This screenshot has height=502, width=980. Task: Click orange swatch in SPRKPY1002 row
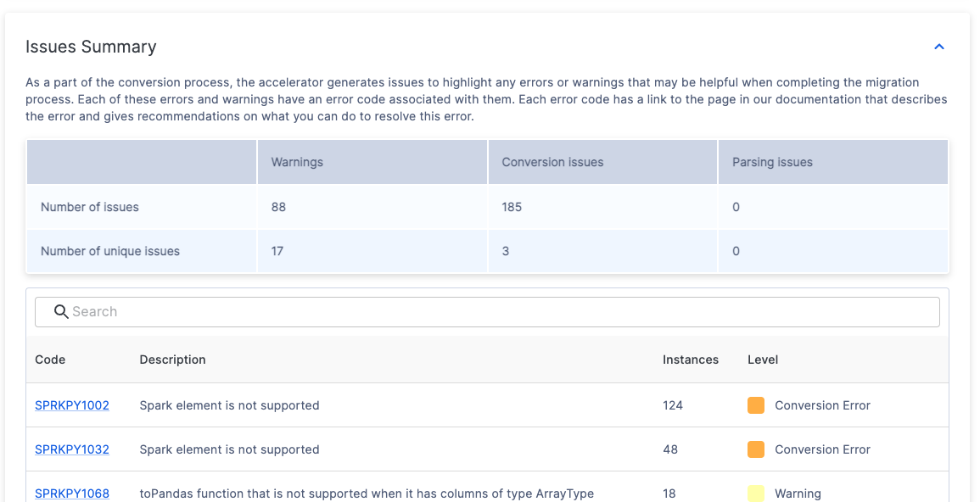(x=755, y=405)
